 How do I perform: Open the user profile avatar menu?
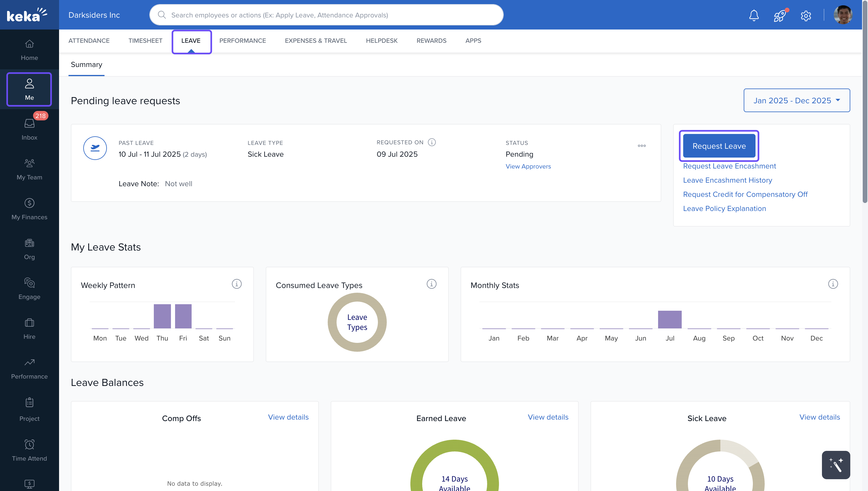pyautogui.click(x=842, y=15)
